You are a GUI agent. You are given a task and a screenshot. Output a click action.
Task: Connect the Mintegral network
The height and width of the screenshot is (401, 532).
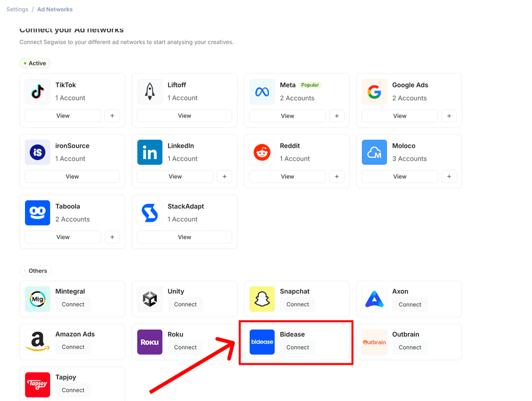73,304
